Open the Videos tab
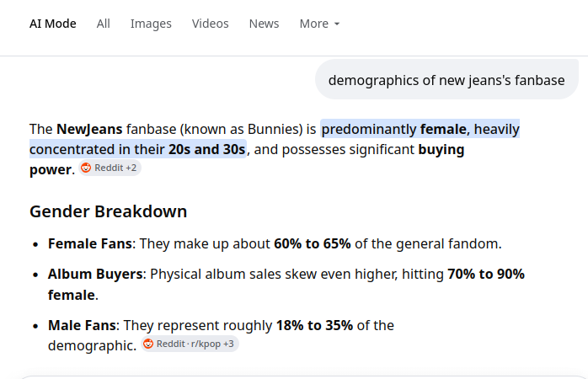 click(x=211, y=24)
